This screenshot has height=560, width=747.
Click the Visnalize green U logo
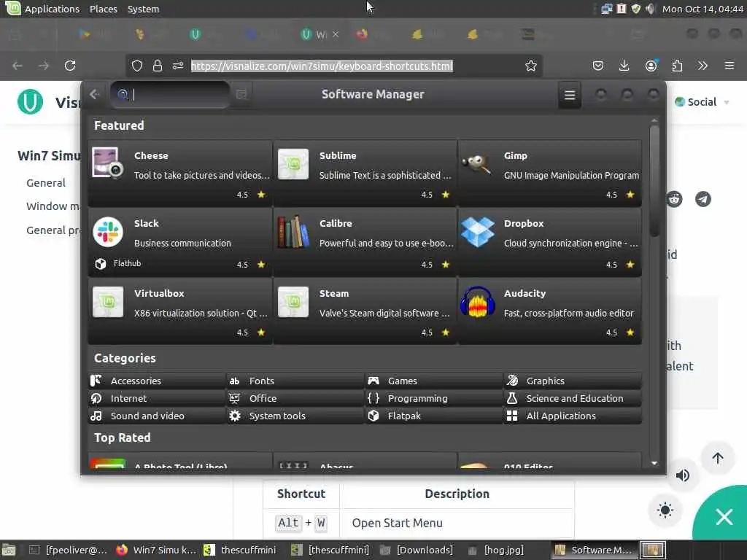tap(30, 102)
